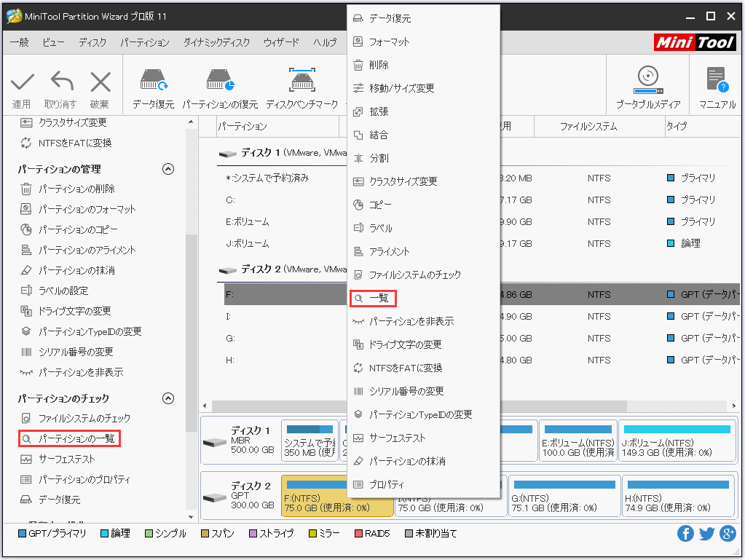
Task: Click the Facebook icon in status bar
Action: pos(685,534)
